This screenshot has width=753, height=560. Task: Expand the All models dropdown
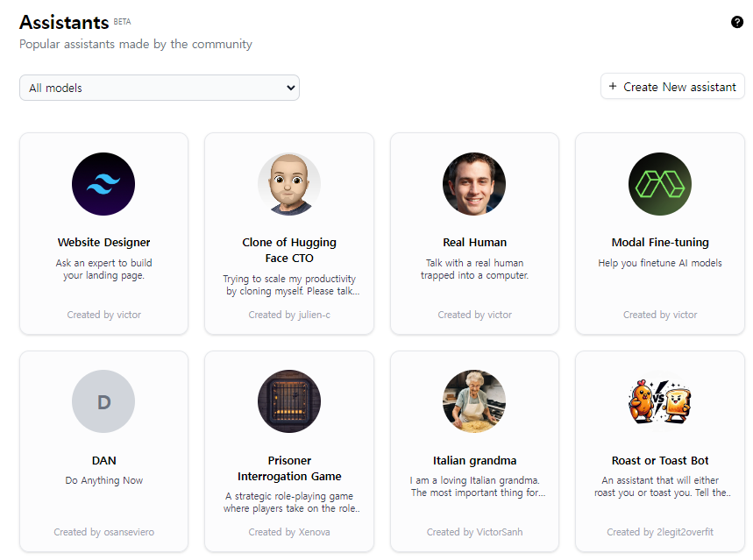(160, 88)
